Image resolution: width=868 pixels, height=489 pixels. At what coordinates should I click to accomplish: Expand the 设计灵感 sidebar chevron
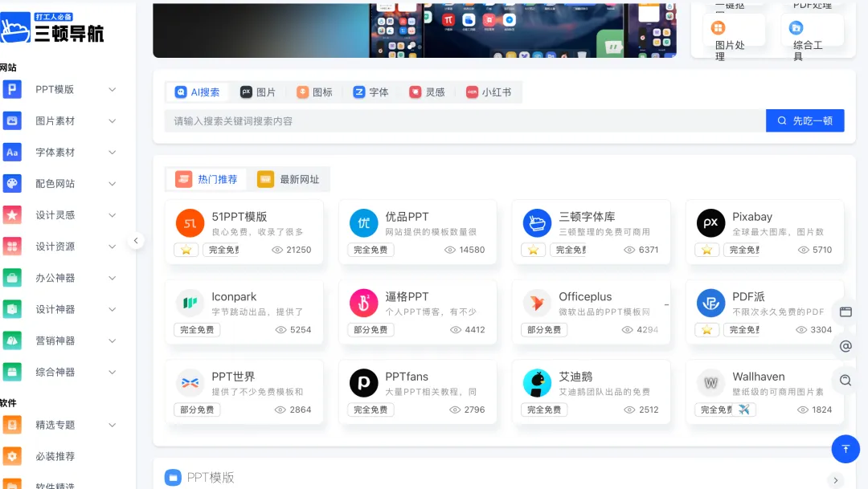pos(112,215)
